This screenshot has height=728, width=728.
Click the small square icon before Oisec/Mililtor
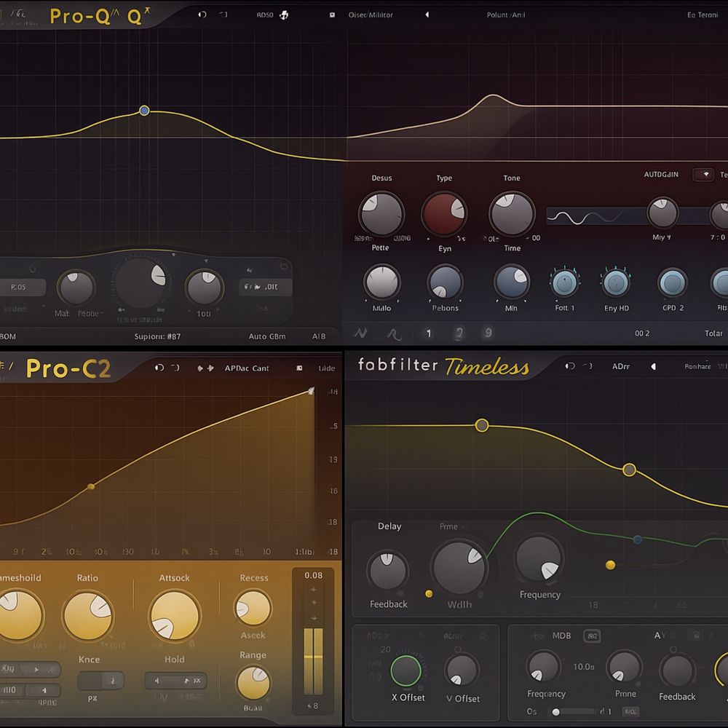[332, 15]
